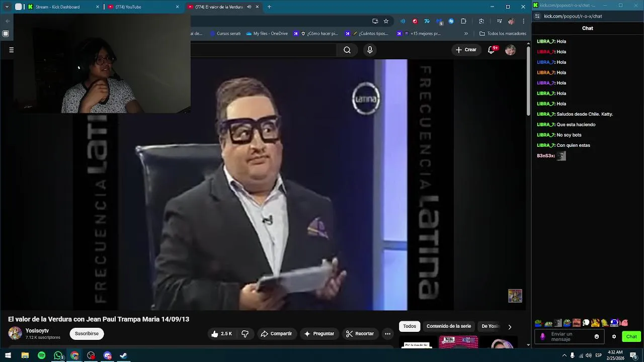Viewport: 644px width, 362px height.
Task: Open the emoji picker in Kick chat
Action: point(597,337)
